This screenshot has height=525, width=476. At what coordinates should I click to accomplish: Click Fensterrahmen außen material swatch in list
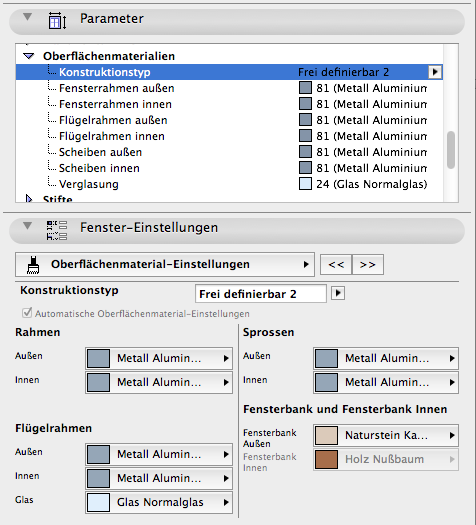coord(305,88)
